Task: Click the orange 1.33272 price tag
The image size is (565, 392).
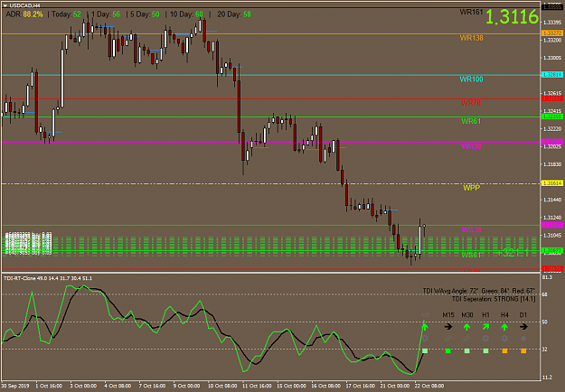Action: coord(552,33)
